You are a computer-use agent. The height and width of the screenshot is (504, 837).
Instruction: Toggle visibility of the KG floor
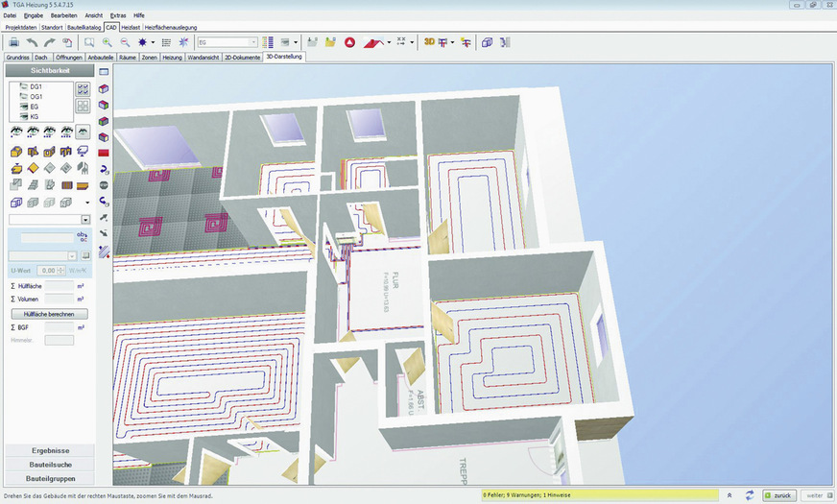(x=21, y=116)
